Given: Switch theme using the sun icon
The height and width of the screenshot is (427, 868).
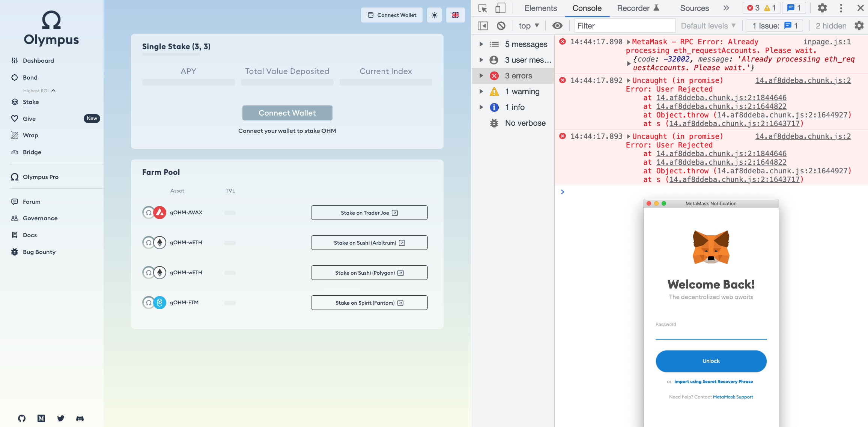Looking at the screenshot, I should 434,15.
